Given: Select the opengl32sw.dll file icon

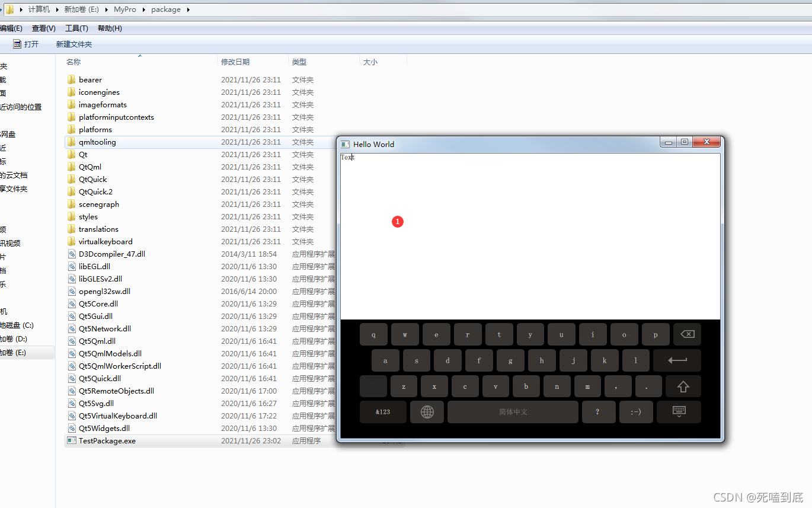Looking at the screenshot, I should click(72, 291).
